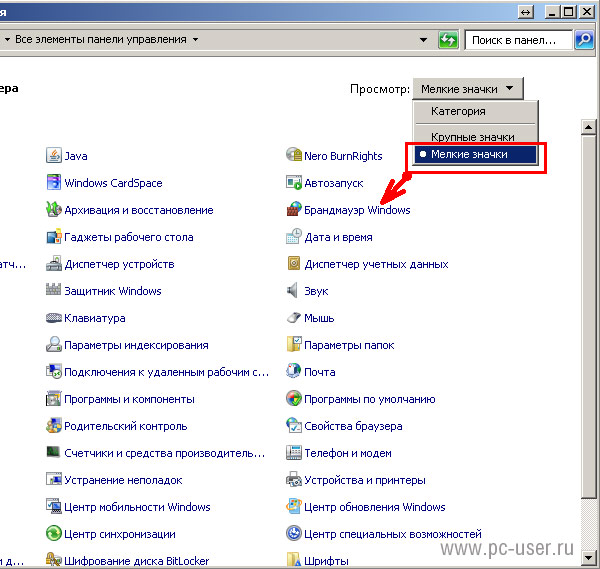This screenshot has height=569, width=600.
Task: Click the Свойства браузера icon
Action: point(294,425)
